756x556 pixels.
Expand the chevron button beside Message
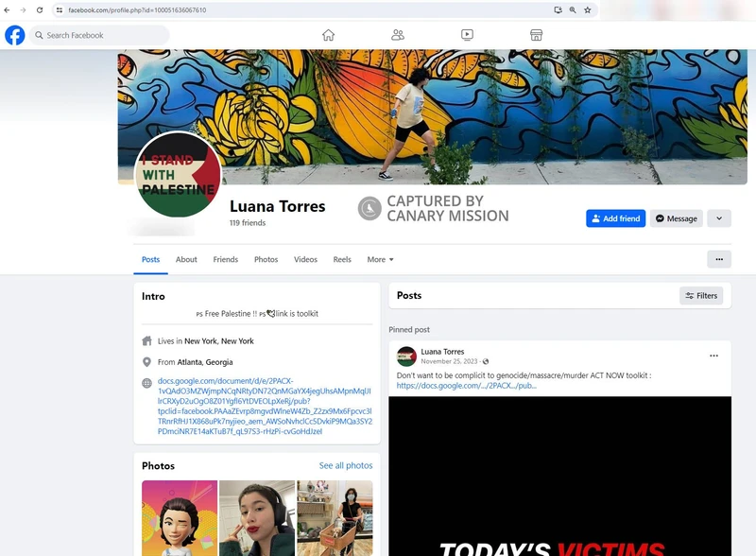pyautogui.click(x=718, y=218)
